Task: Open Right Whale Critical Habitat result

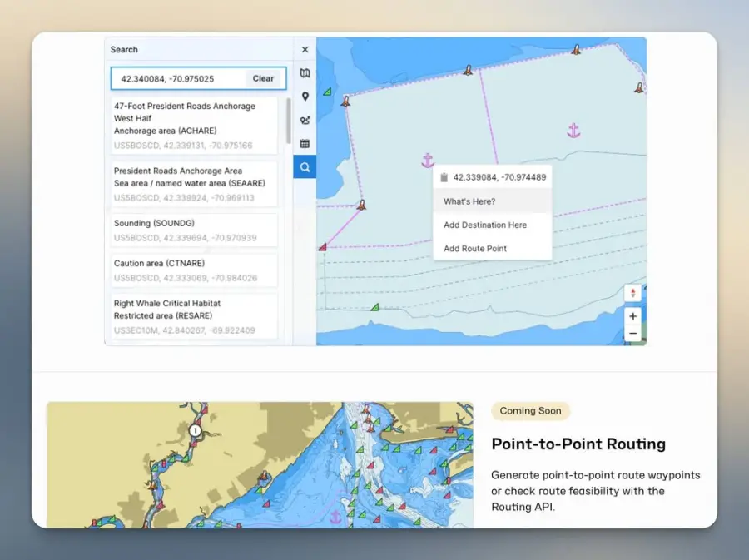Action: tap(194, 316)
